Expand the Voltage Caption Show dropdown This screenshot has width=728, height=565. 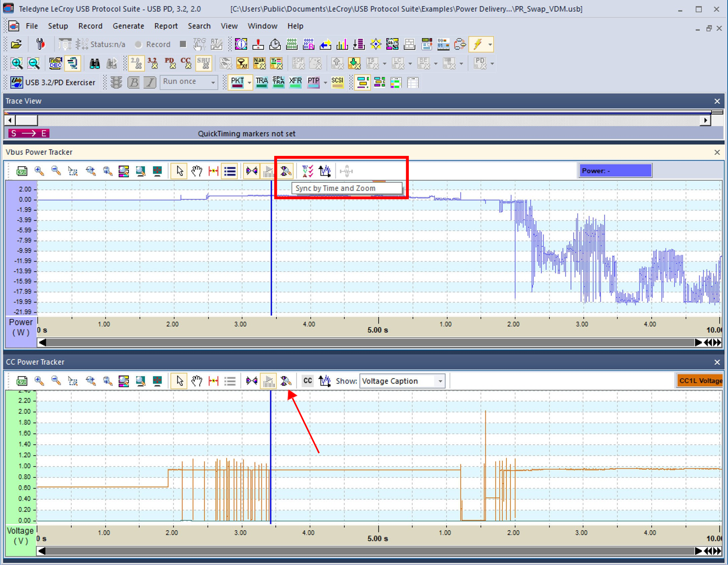(440, 381)
